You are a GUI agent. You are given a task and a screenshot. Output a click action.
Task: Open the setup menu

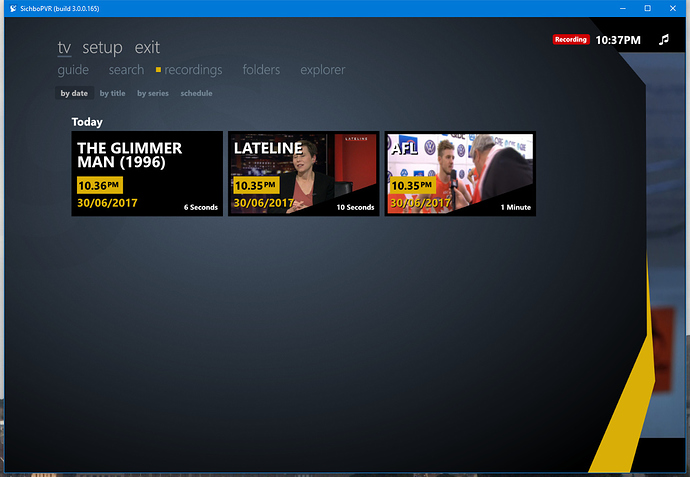point(102,48)
